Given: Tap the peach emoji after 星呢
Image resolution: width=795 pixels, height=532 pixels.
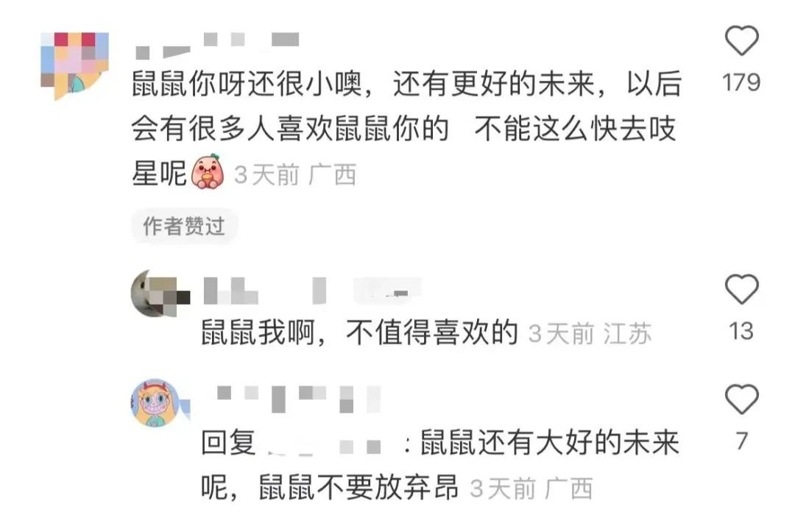Looking at the screenshot, I should (x=208, y=172).
